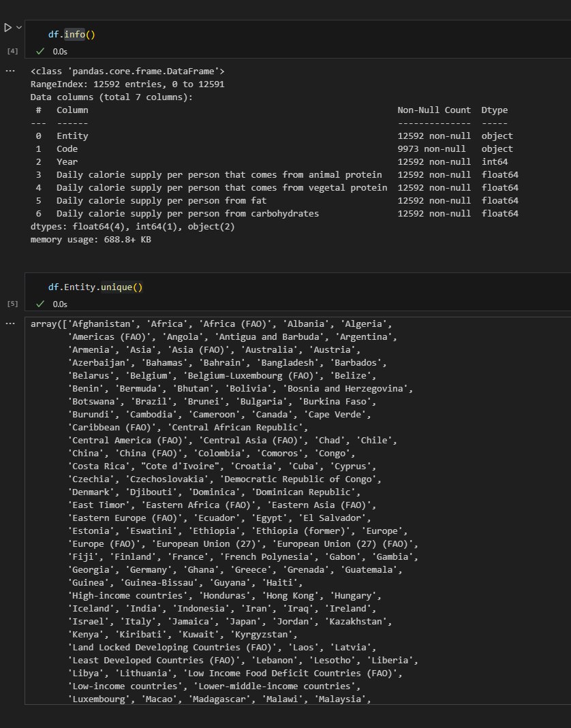Click the Non-Null Count column header in the output
The height and width of the screenshot is (728, 571).
point(433,110)
